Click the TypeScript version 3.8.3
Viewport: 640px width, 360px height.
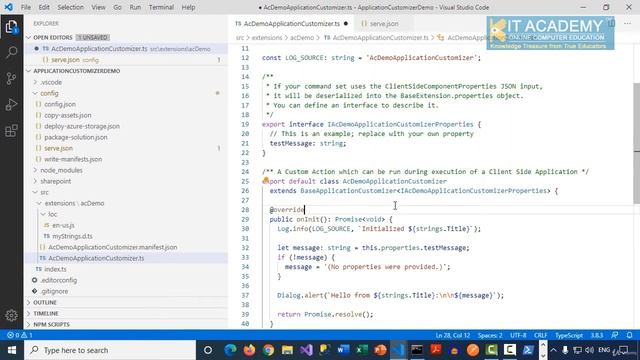[x=597, y=335]
